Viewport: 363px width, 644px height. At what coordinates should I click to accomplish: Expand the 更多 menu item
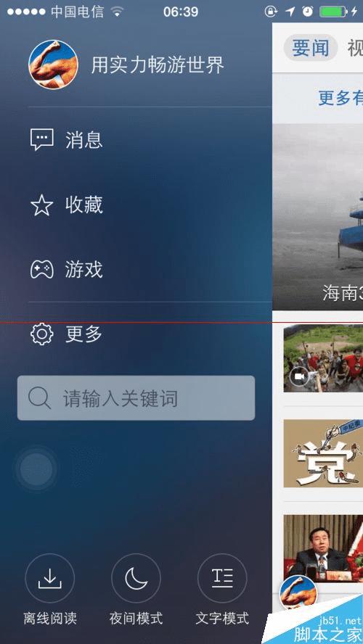[83, 334]
